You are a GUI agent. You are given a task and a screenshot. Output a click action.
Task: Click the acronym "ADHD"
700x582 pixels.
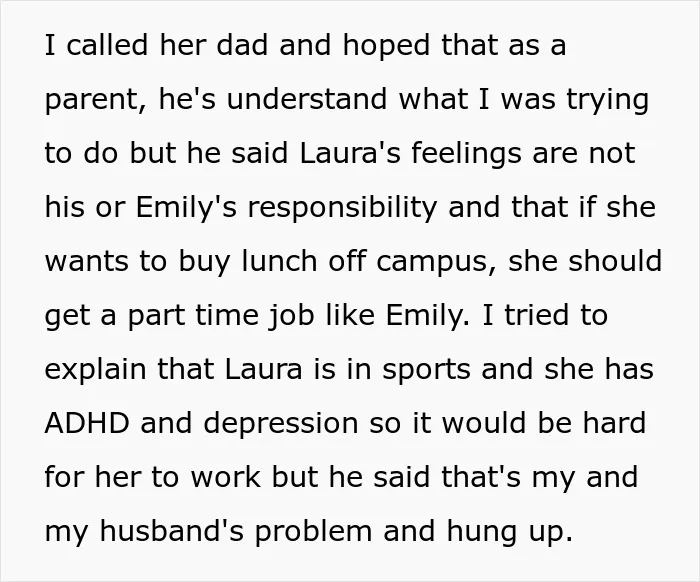87,423
